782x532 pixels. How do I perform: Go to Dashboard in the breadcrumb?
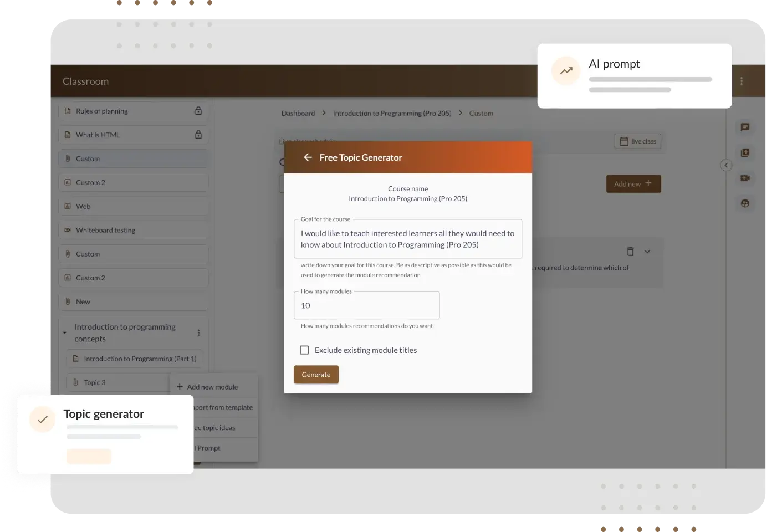(x=298, y=113)
